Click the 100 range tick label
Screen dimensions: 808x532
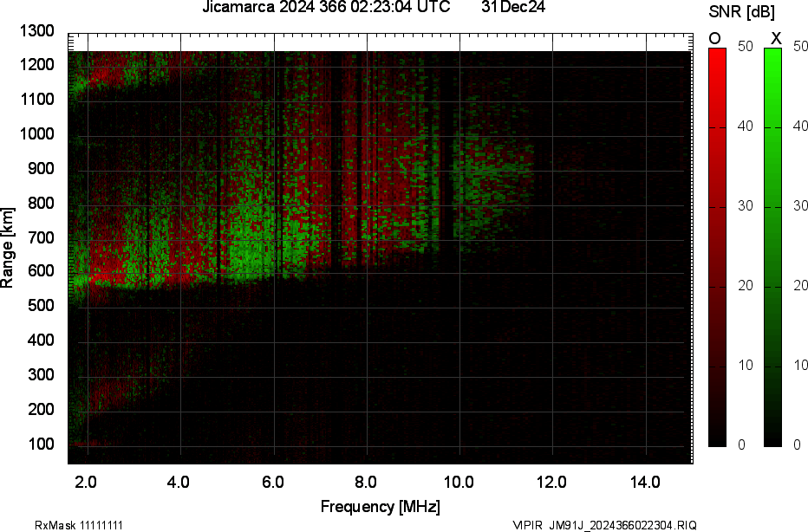[41, 444]
